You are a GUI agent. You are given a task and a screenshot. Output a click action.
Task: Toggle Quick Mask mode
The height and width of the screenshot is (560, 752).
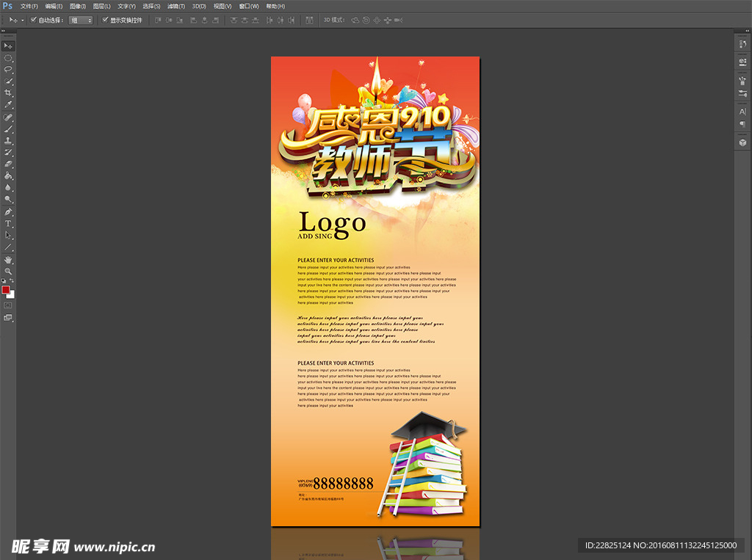tap(8, 305)
